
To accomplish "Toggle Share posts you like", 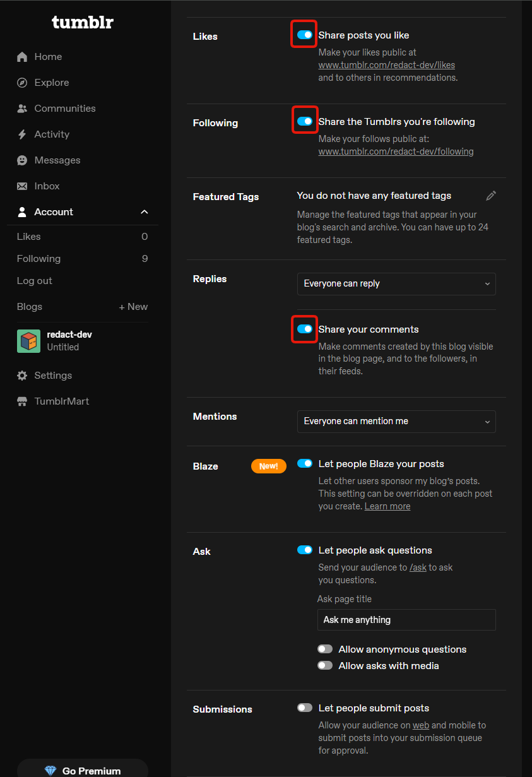I will click(x=305, y=35).
